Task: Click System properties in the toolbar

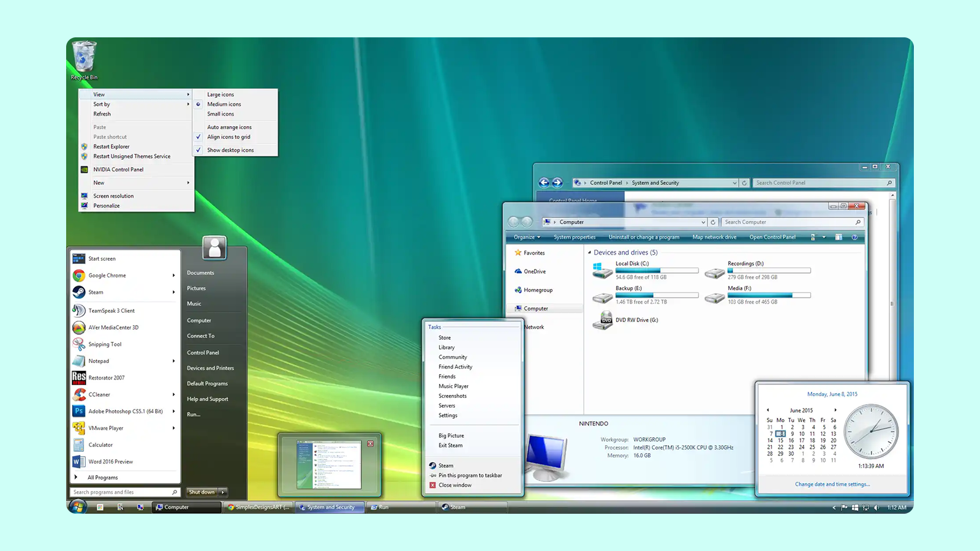Action: [x=574, y=237]
